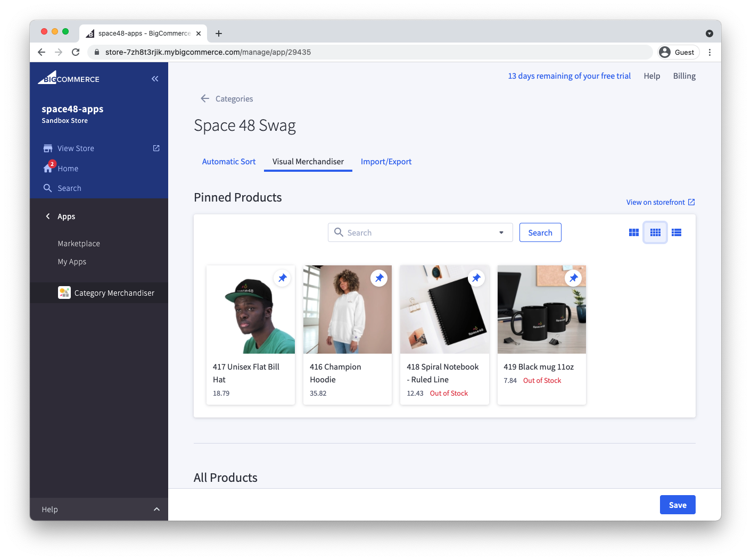The width and height of the screenshot is (751, 560).
Task: Click the '416 Champion Hoodie' title
Action: pyautogui.click(x=335, y=373)
